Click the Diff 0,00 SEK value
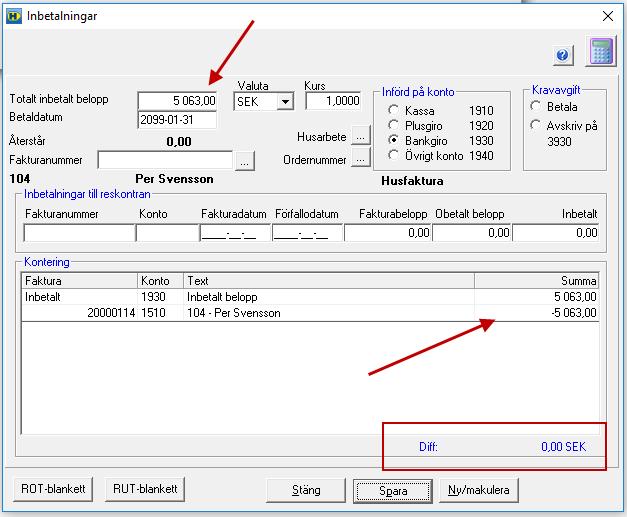Viewport: 627px width, 517px height. click(x=563, y=447)
